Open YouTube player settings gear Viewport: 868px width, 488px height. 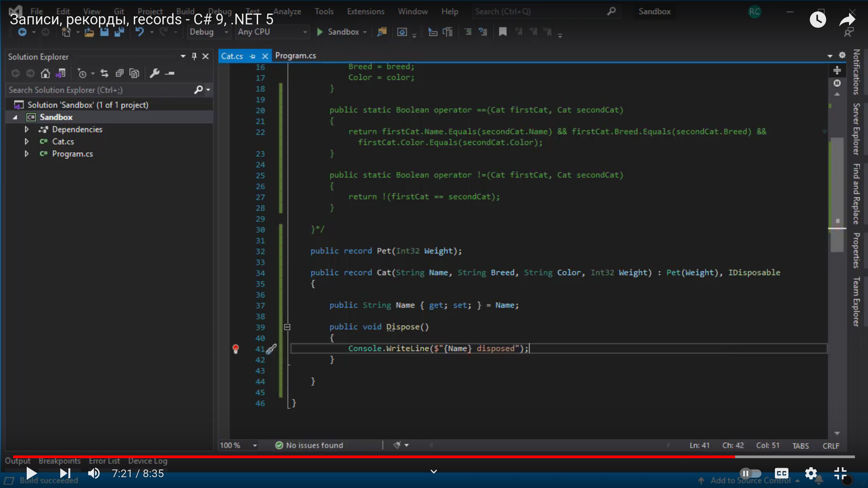pyautogui.click(x=811, y=473)
